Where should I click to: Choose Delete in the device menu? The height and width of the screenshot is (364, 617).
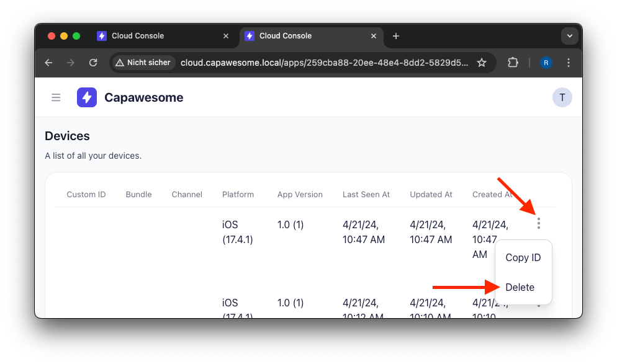520,288
